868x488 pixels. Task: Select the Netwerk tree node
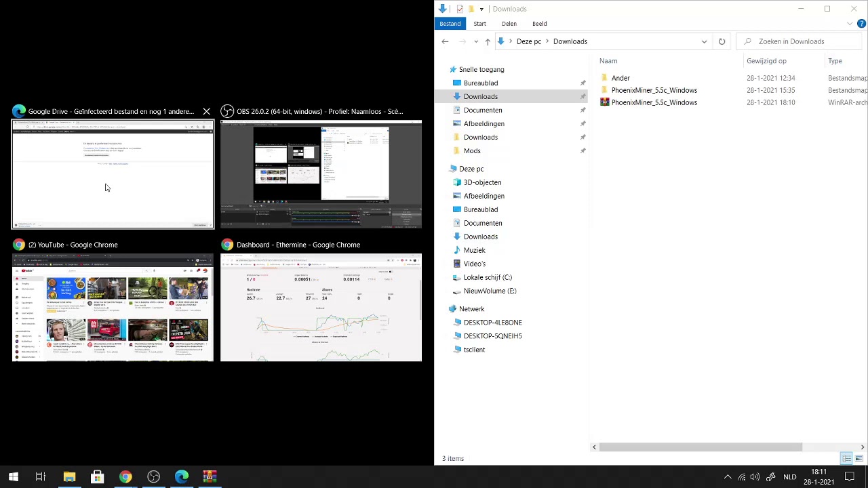pos(471,308)
